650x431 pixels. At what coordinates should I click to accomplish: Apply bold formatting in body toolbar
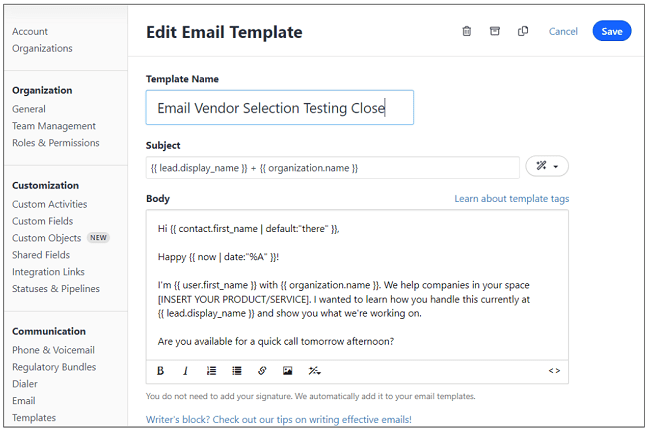(160, 371)
